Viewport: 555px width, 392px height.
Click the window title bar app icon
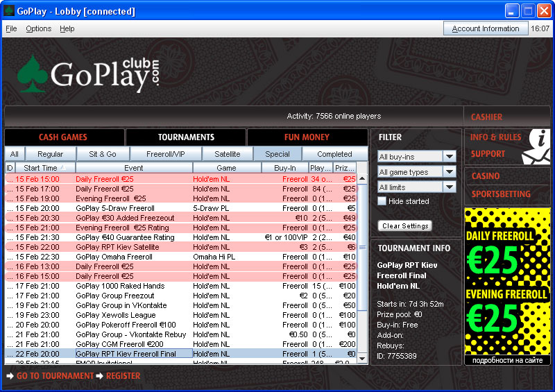click(8, 11)
